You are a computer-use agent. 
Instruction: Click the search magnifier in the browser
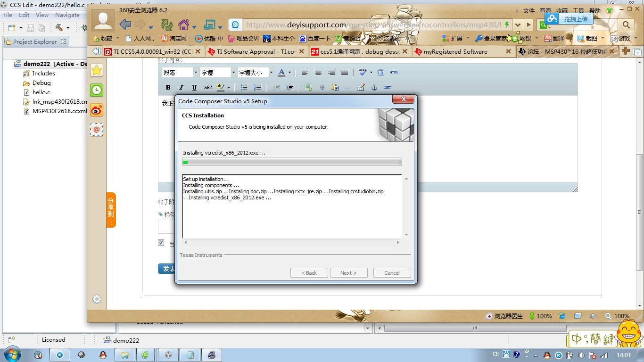click(x=626, y=25)
